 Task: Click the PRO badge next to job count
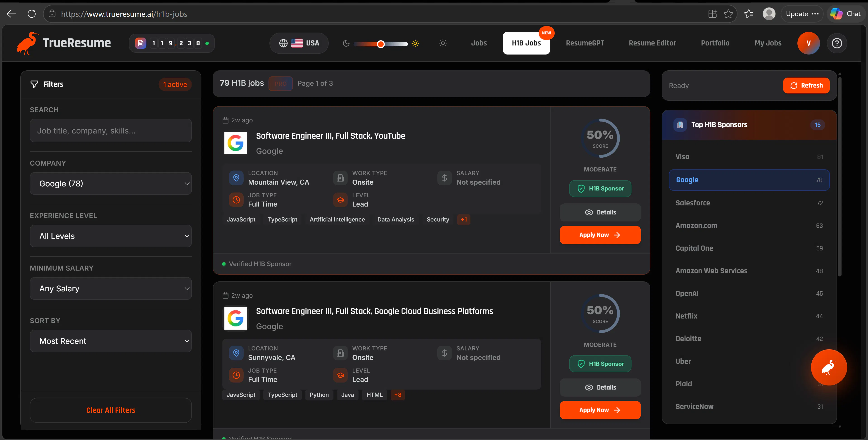tap(280, 83)
